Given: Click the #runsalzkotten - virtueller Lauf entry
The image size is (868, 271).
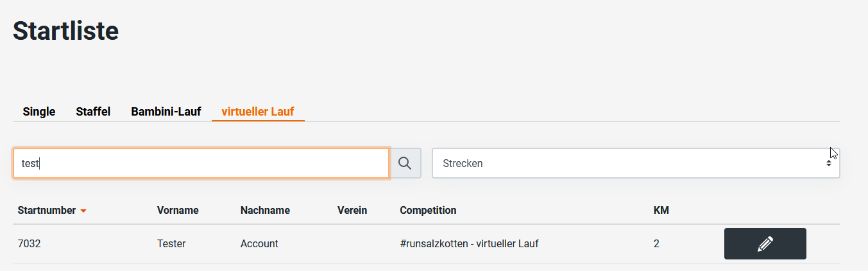Looking at the screenshot, I should click(x=469, y=244).
